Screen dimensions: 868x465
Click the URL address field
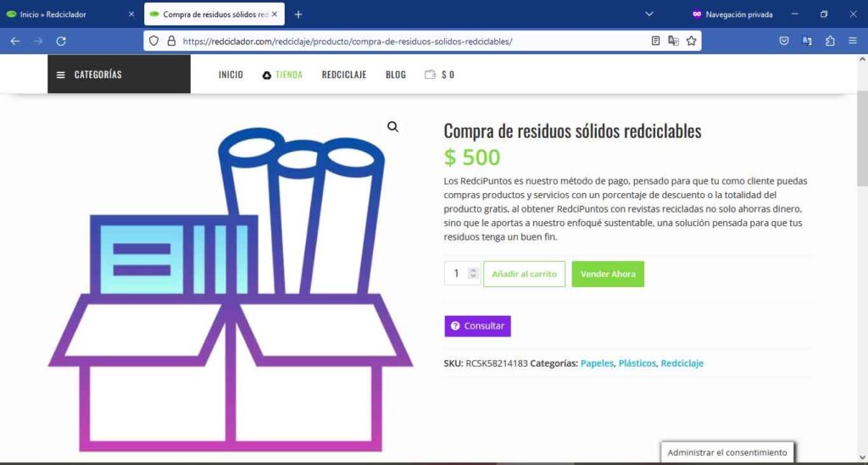coord(407,41)
